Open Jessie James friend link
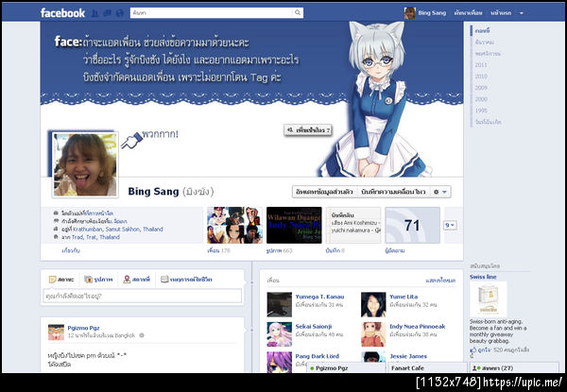 (408, 356)
